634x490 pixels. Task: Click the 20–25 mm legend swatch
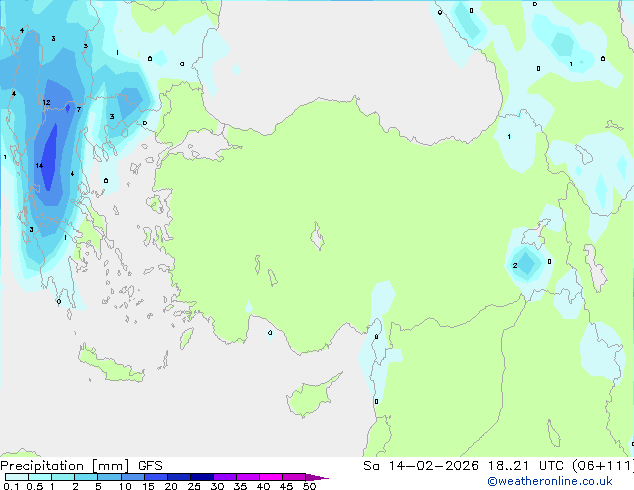[x=179, y=477]
